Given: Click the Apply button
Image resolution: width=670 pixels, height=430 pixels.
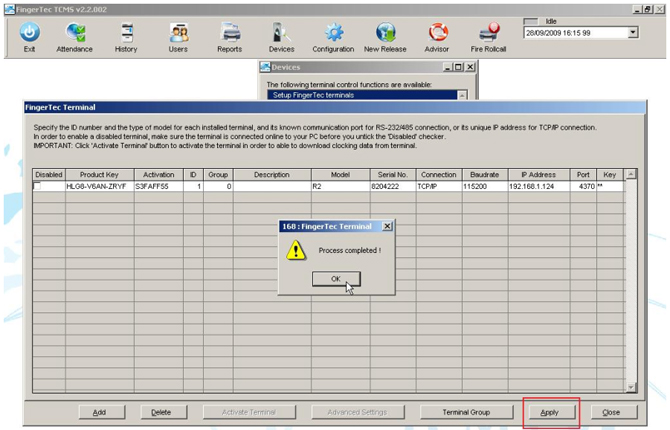Looking at the screenshot, I should point(552,412).
